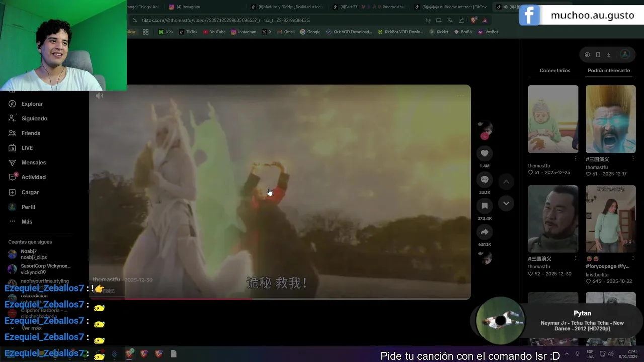The width and height of the screenshot is (644, 362).
Task: Open Gmail bookmark
Action: coord(286,32)
